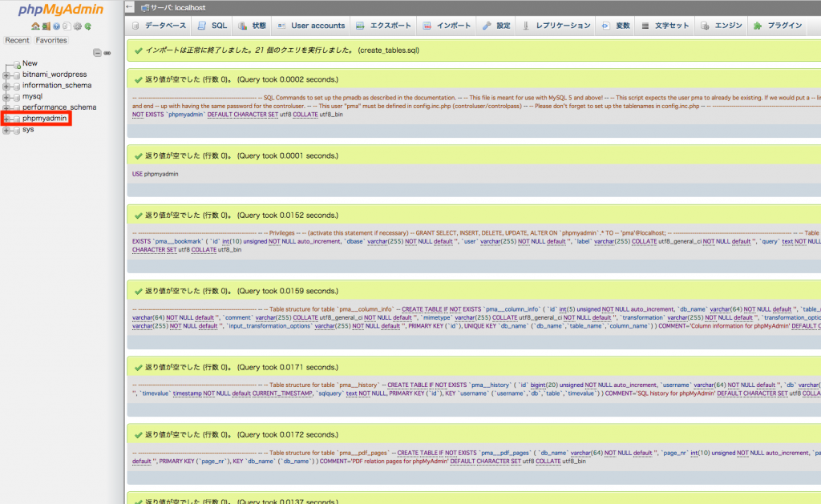Click the Home icon in sidebar

coord(35,26)
